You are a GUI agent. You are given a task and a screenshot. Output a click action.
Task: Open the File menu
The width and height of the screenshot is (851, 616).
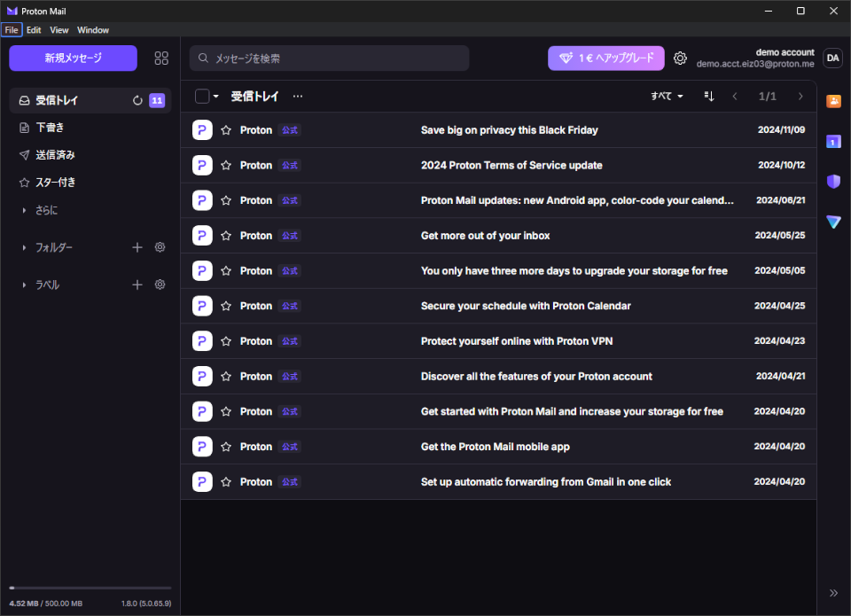tap(12, 30)
